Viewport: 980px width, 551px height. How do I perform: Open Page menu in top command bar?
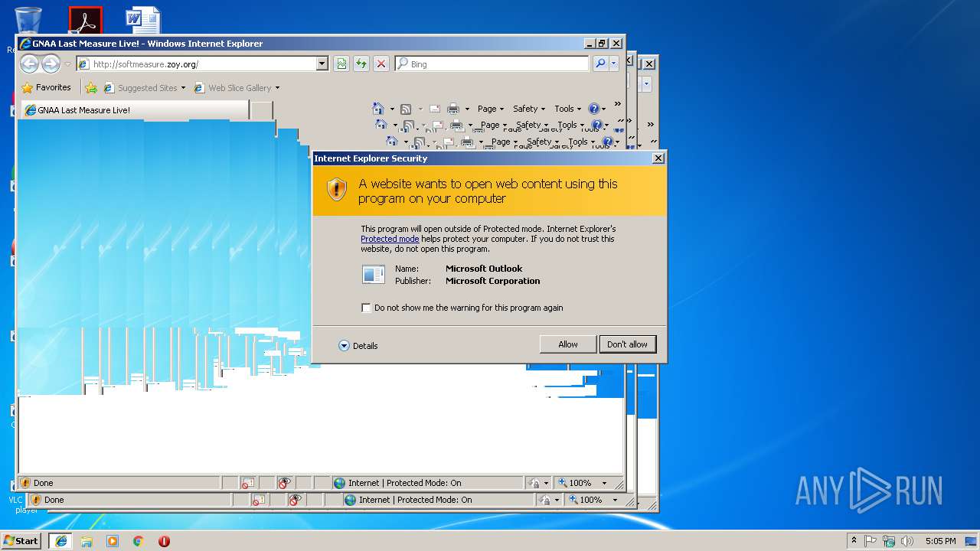pyautogui.click(x=491, y=109)
